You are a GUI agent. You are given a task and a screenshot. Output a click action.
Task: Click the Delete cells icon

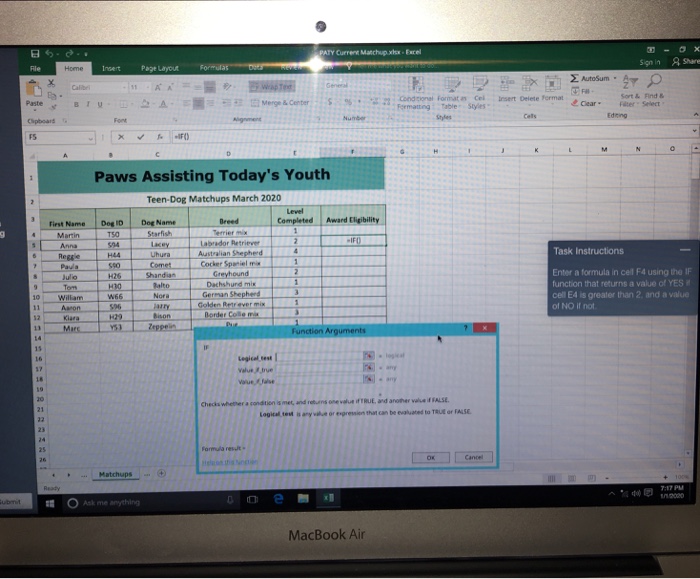[x=529, y=83]
